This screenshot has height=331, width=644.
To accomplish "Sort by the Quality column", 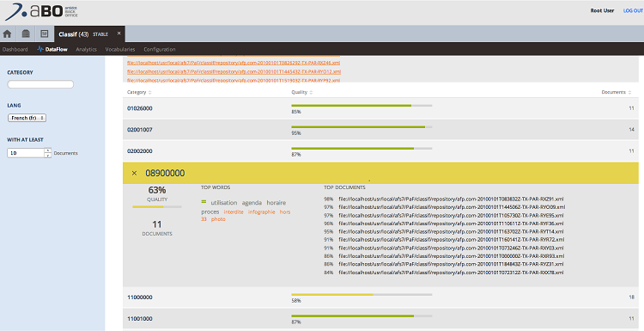I will [302, 92].
